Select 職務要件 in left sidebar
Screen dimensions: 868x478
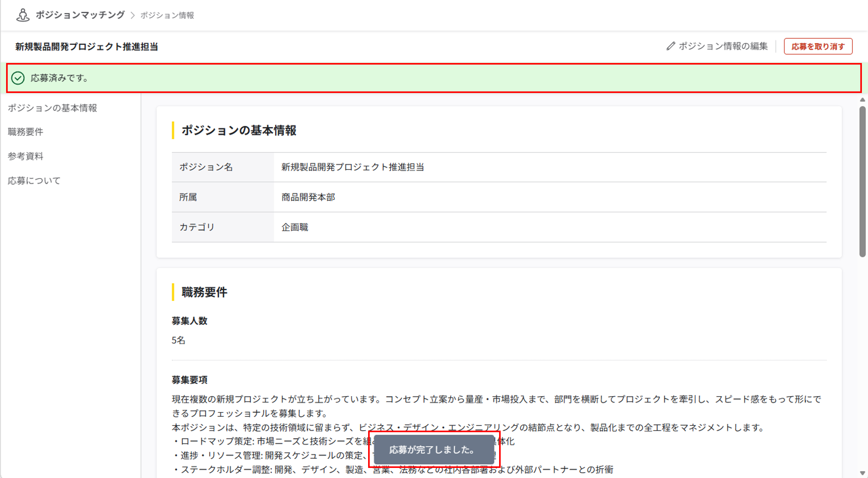pyautogui.click(x=26, y=132)
